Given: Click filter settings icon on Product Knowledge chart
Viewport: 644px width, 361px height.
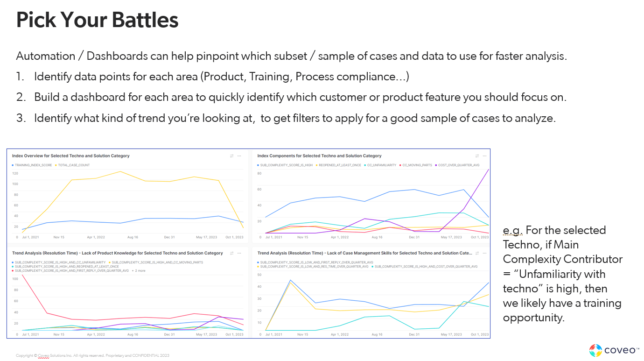Looking at the screenshot, I should click(232, 253).
